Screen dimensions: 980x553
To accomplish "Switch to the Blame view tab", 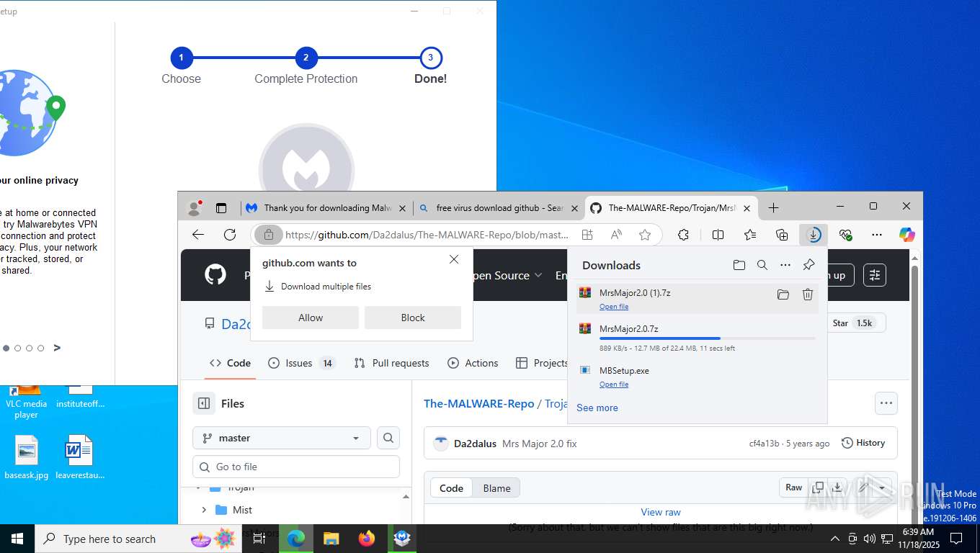I will (x=496, y=487).
